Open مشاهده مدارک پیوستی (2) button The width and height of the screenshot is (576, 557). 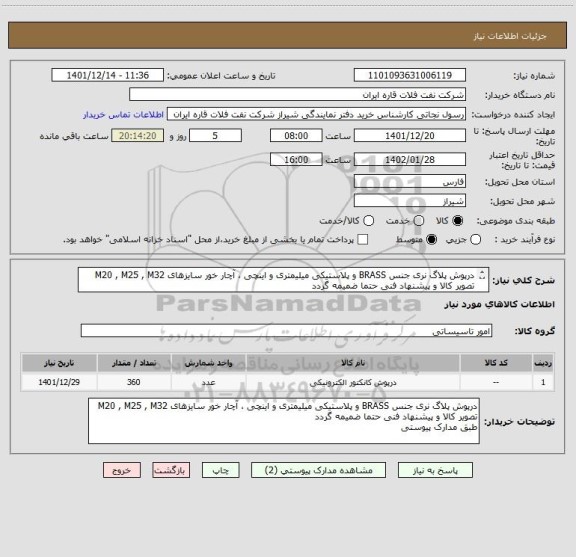click(318, 470)
